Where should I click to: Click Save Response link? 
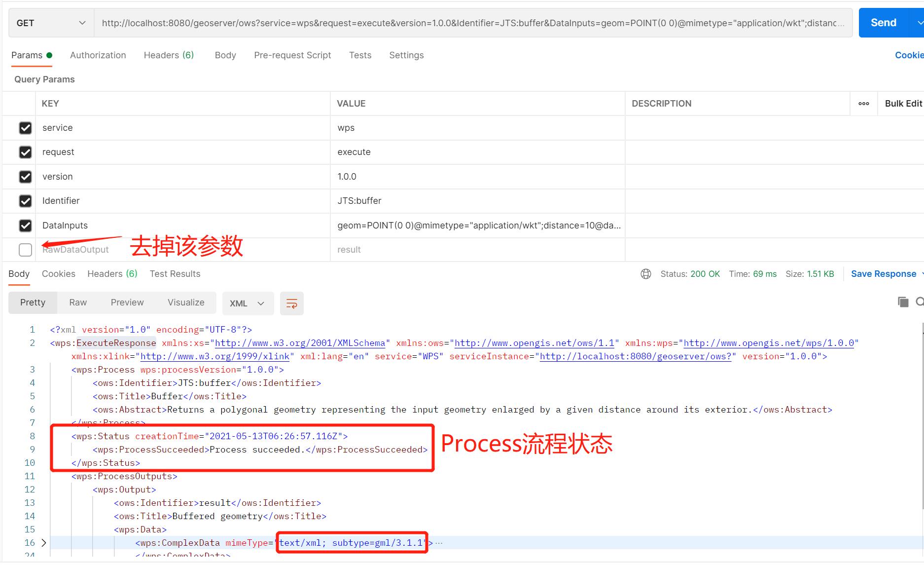(883, 274)
